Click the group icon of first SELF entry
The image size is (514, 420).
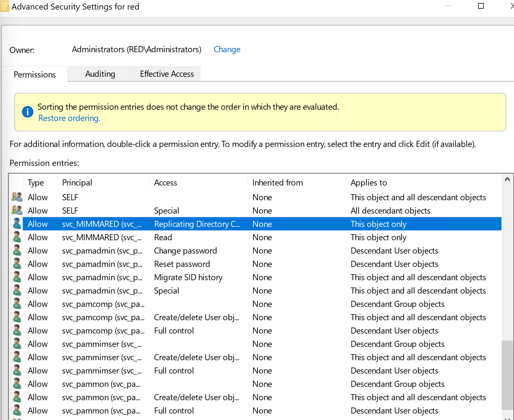pyautogui.click(x=17, y=197)
